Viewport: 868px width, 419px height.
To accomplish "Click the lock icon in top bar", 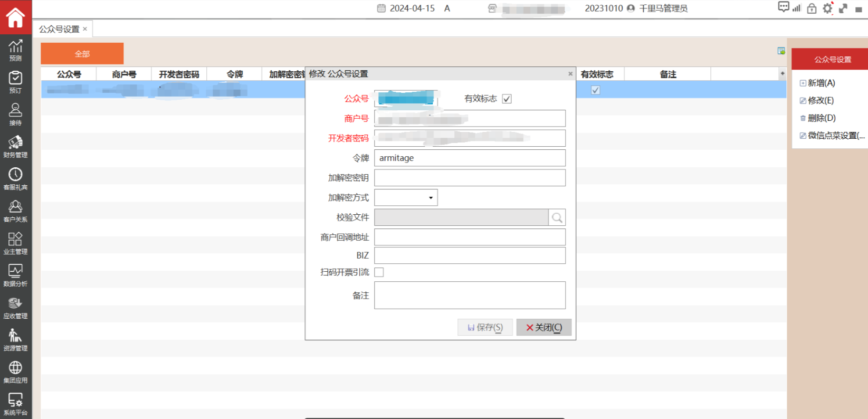I will tap(812, 8).
